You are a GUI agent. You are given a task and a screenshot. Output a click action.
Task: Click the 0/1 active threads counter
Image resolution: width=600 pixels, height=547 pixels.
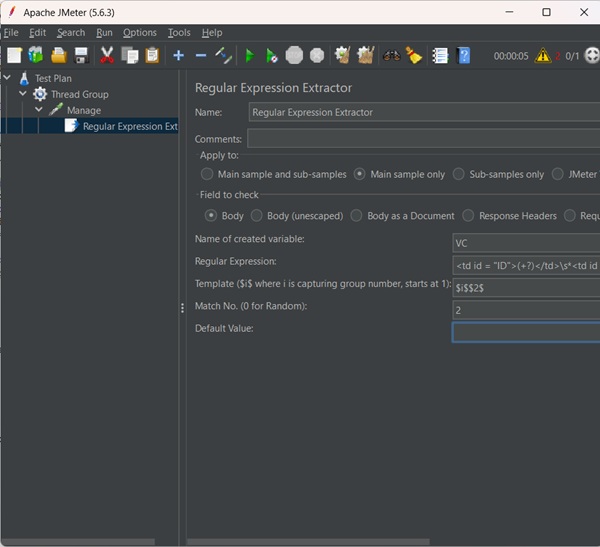click(x=572, y=56)
